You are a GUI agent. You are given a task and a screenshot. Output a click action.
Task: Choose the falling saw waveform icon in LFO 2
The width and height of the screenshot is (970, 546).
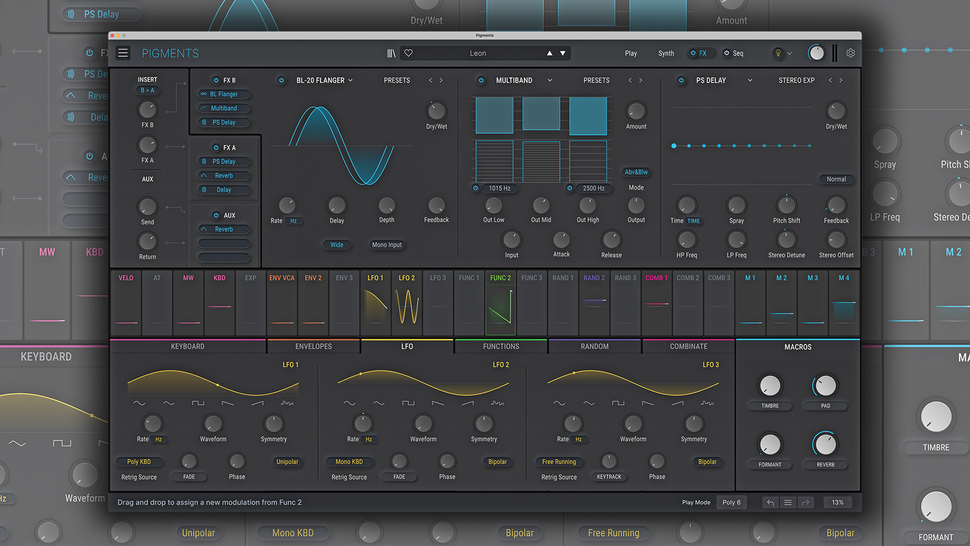[x=438, y=403]
